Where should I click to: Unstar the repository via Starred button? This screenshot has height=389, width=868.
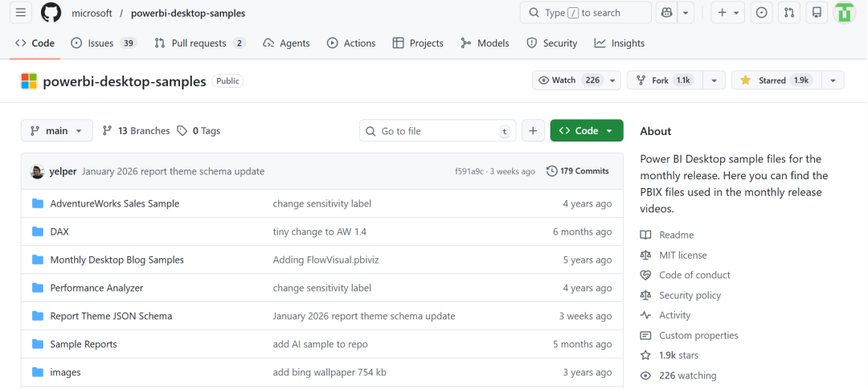point(776,80)
